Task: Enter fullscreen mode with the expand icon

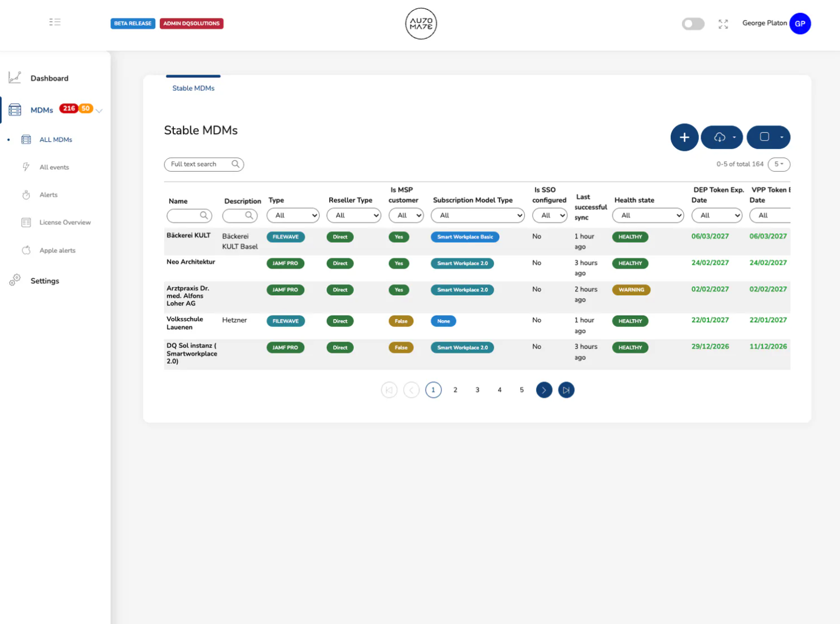Action: (723, 24)
